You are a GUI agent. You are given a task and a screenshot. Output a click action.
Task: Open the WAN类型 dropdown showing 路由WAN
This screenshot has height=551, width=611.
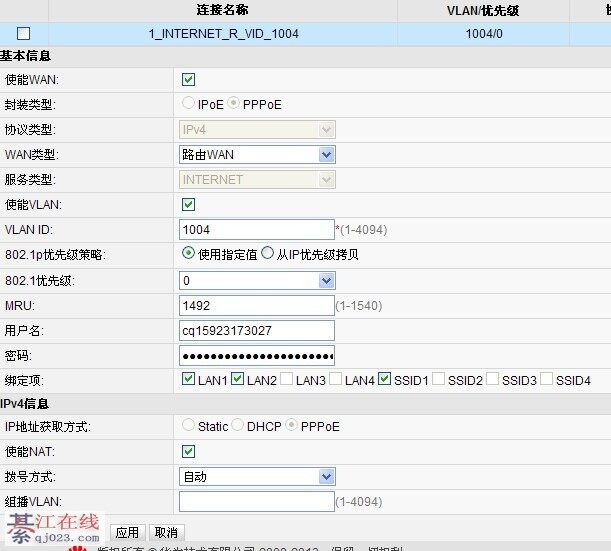[257, 155]
